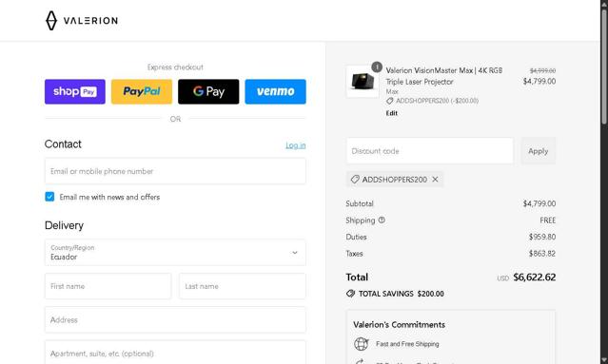Uncheck Email me with news and offers

(x=49, y=197)
